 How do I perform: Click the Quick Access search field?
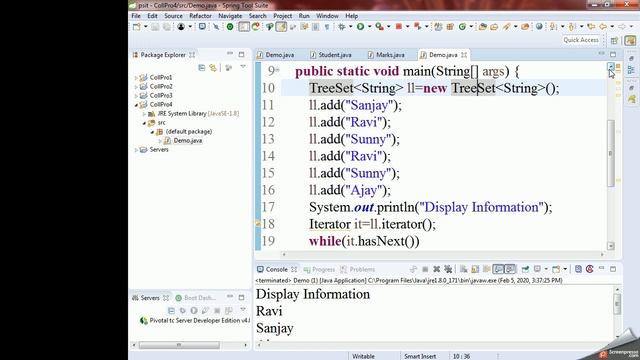coord(581,40)
